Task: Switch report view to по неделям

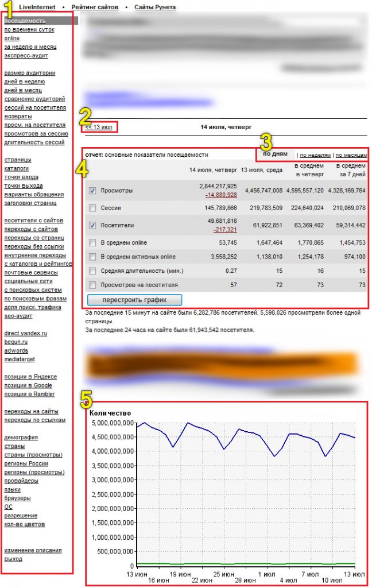Action: click(x=315, y=155)
